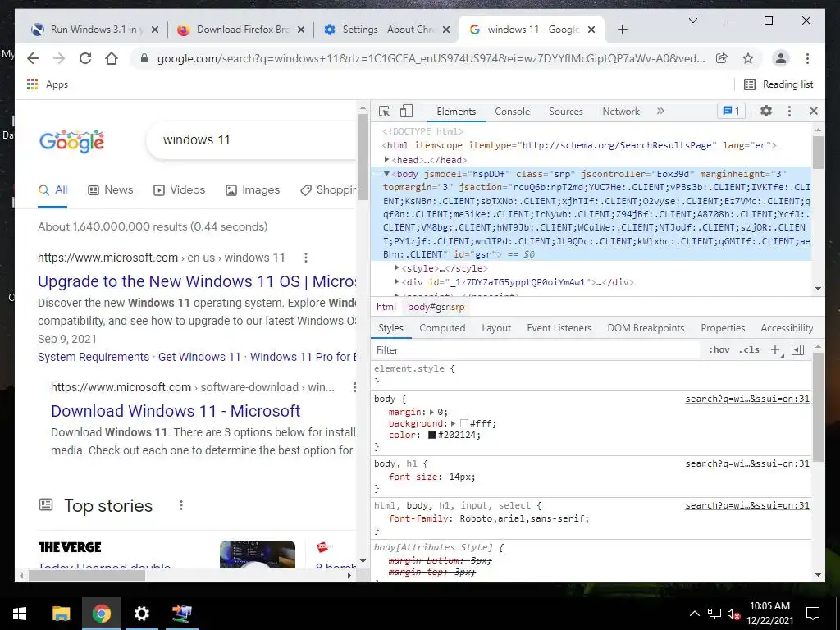Select the News search filter

[111, 189]
